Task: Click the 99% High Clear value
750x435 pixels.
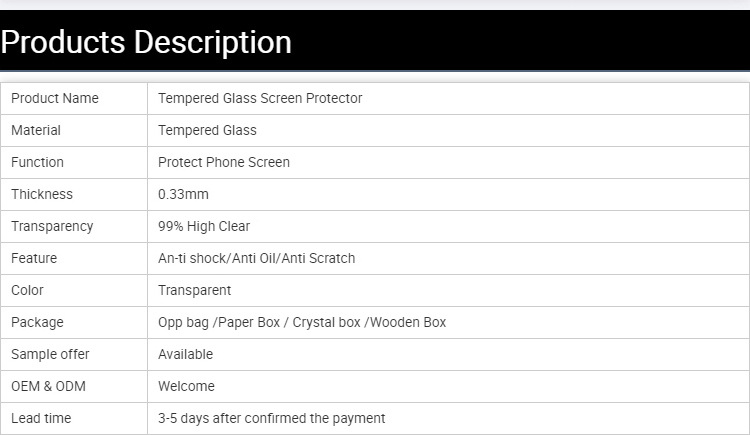Action: tap(204, 226)
